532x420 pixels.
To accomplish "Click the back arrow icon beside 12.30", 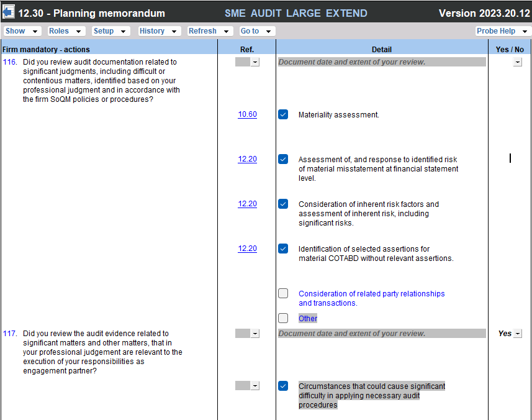I will 8,12.
